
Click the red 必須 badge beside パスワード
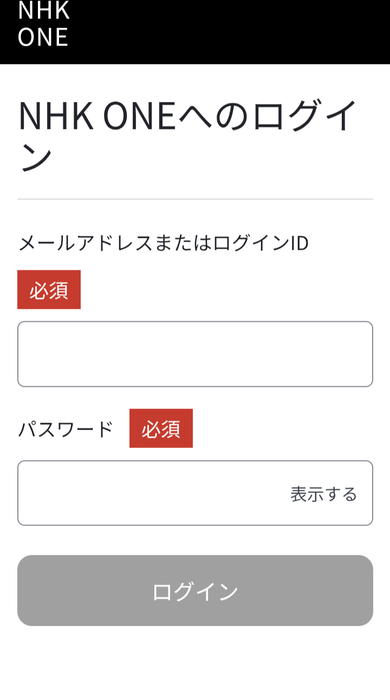click(161, 428)
